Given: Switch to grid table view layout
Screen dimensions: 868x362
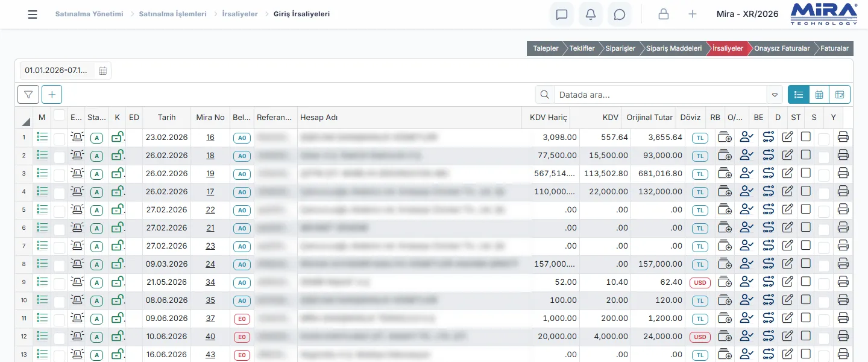Looking at the screenshot, I should (x=819, y=95).
